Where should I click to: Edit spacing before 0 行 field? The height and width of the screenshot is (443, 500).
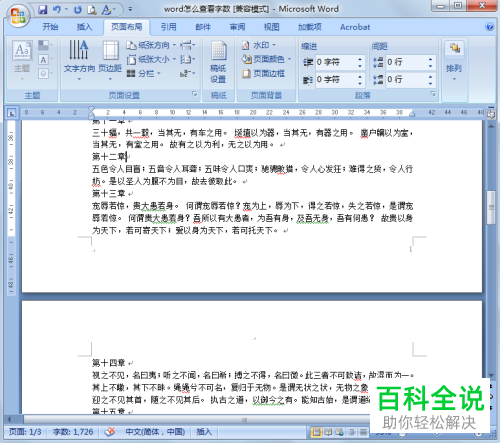pyautogui.click(x=406, y=62)
